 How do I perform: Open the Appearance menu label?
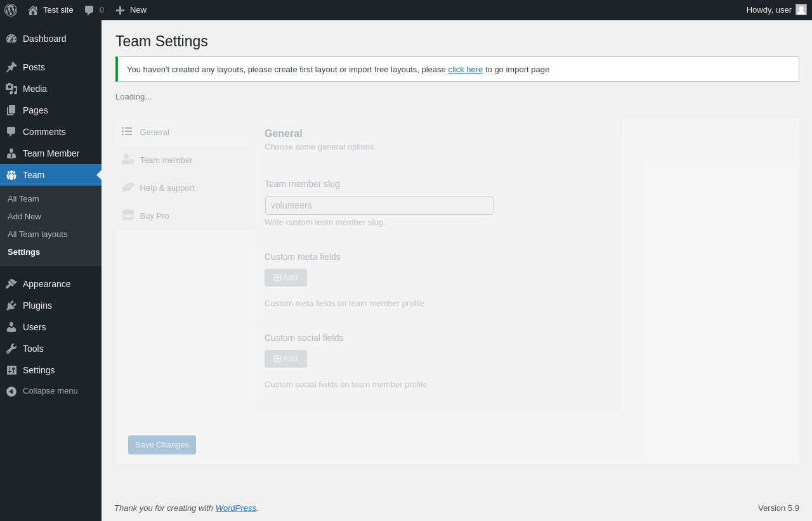[x=47, y=284]
